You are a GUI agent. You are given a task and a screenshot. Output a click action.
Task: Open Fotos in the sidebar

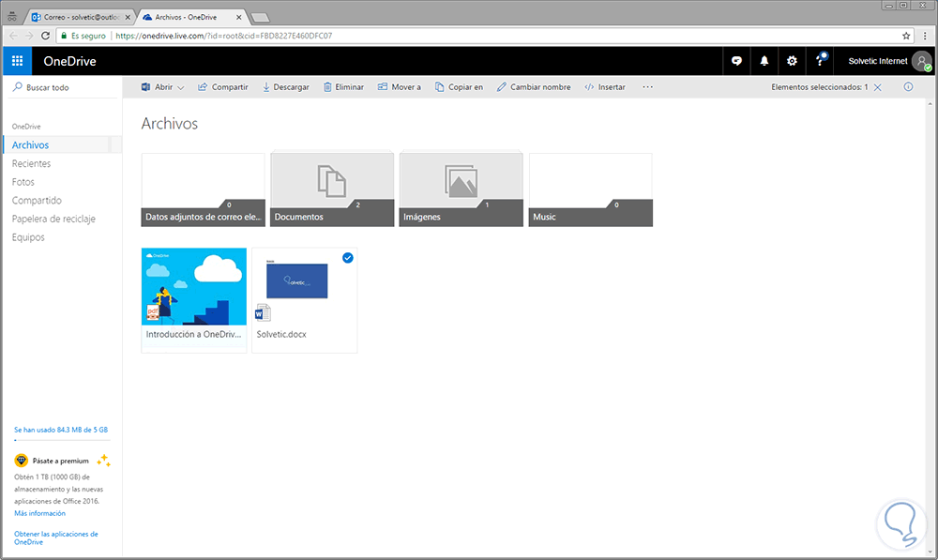23,182
